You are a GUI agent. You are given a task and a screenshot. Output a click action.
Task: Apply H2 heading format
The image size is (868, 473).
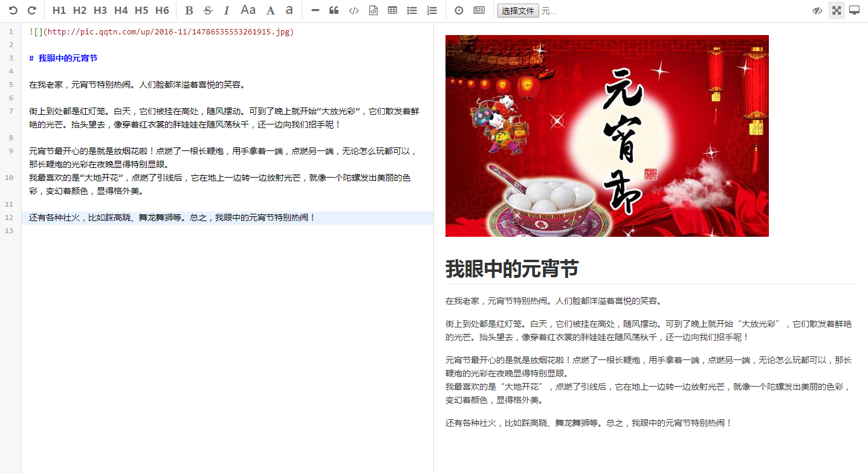(80, 10)
